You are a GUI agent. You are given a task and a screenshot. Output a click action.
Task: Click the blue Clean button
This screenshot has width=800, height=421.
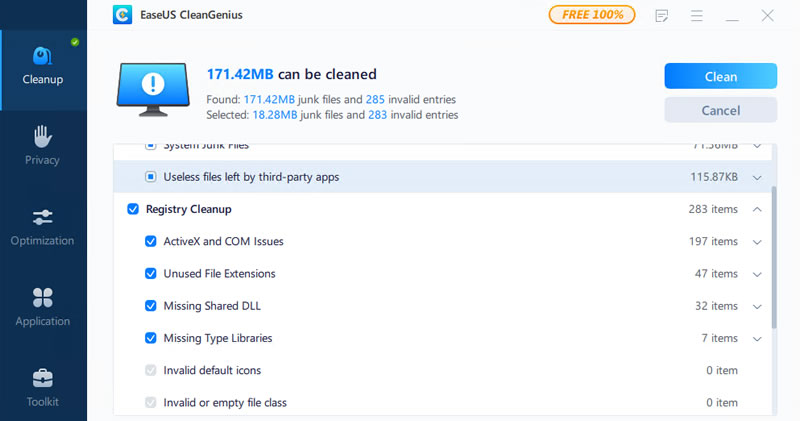click(x=720, y=76)
